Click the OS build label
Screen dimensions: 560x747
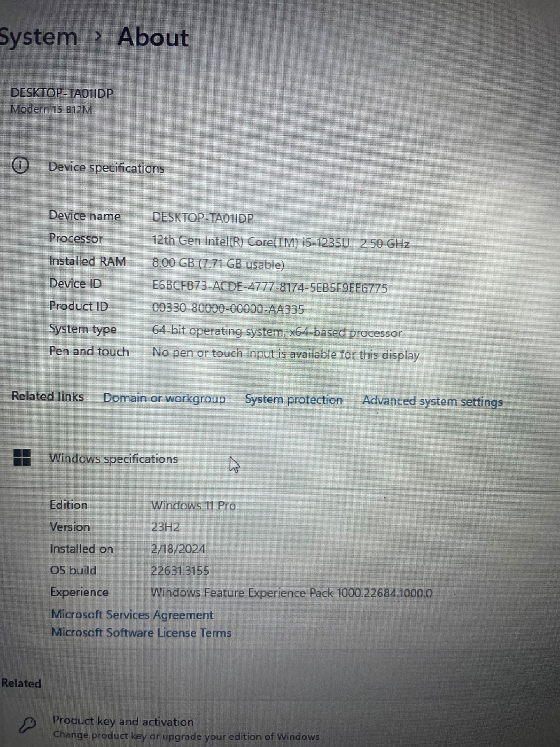click(x=73, y=570)
